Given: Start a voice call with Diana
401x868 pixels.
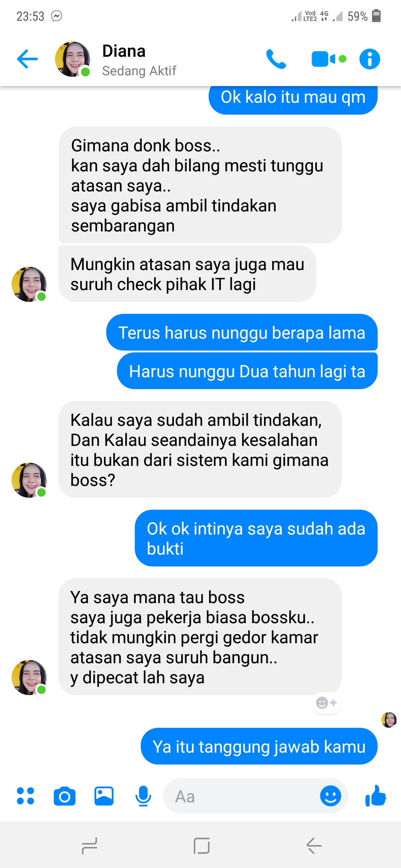Looking at the screenshot, I should [276, 59].
